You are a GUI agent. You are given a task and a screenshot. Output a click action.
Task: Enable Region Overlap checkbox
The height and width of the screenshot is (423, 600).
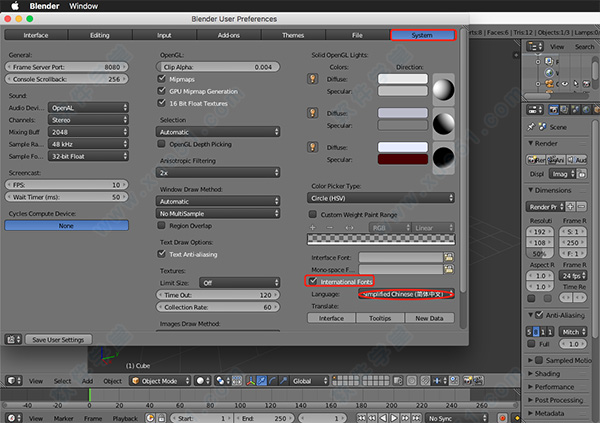coord(161,225)
